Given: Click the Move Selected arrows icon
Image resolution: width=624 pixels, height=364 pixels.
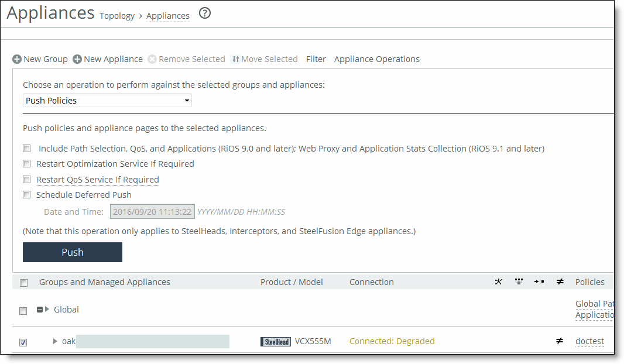Looking at the screenshot, I should pyautogui.click(x=235, y=59).
